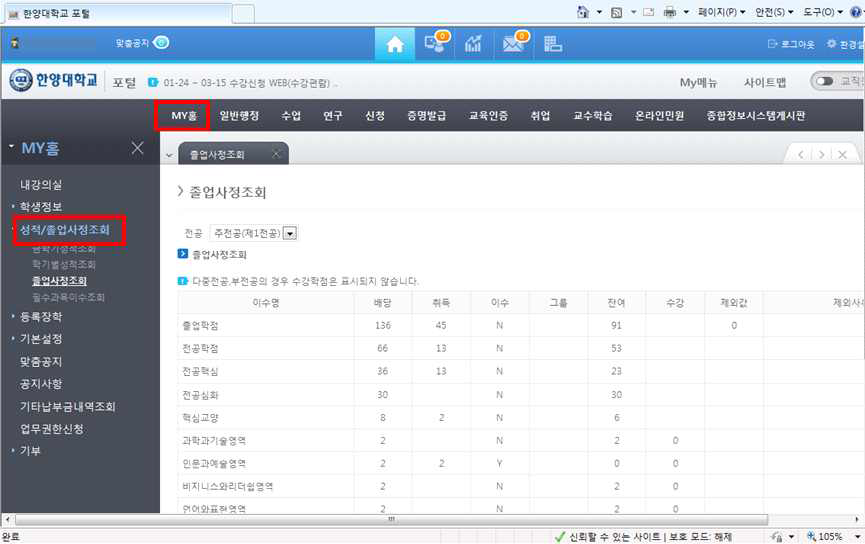Click the building grid icon in top bar
865x544 pixels.
(x=552, y=44)
